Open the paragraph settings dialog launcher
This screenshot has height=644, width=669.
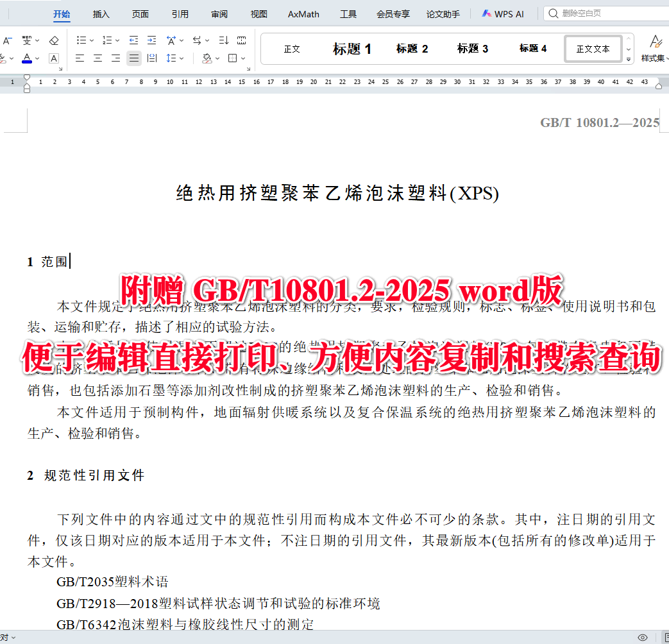click(x=248, y=68)
